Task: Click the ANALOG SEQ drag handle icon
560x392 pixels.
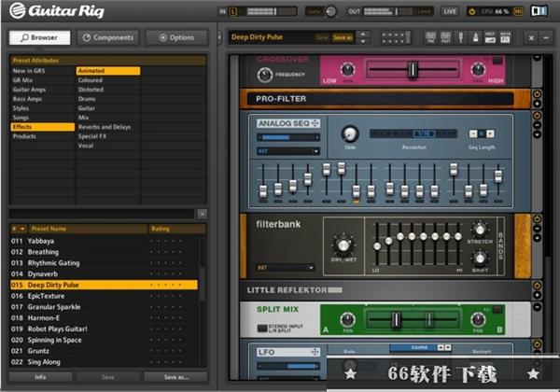Action: (315, 123)
